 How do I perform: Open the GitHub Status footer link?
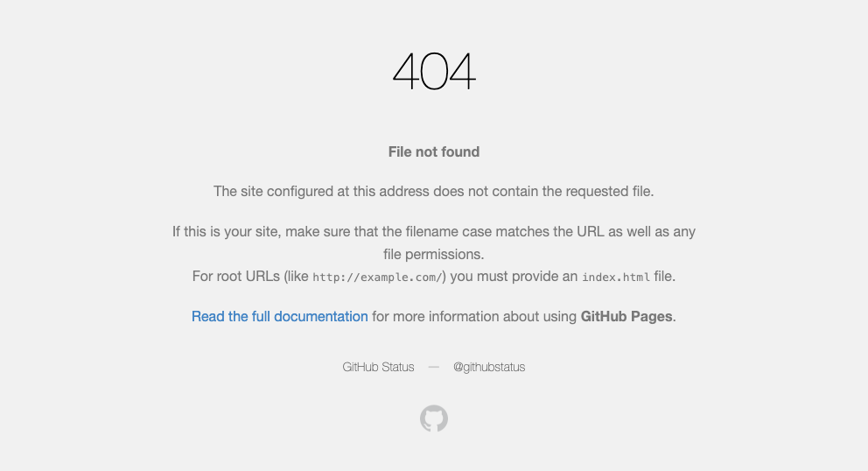pos(378,367)
